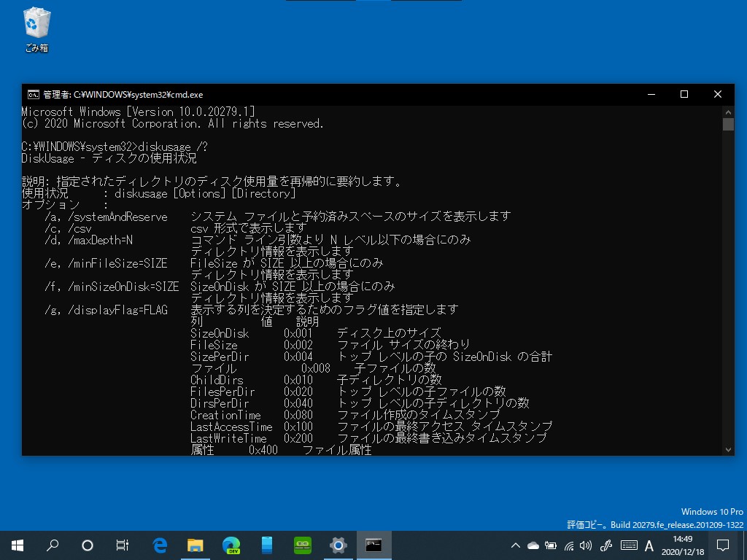The width and height of the screenshot is (747, 560).
Task: Expand the hidden tray icons chevron
Action: click(x=515, y=545)
